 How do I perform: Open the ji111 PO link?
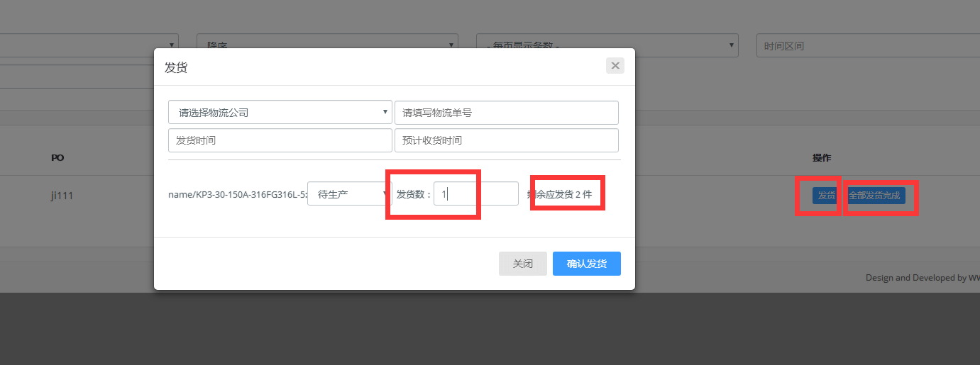pyautogui.click(x=62, y=196)
